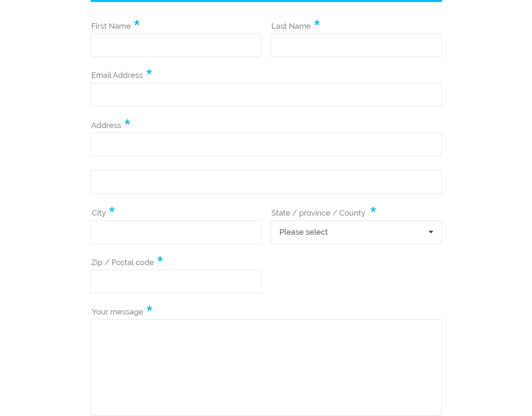Click the Zip / Postal code label
Viewport: 532px width, 416px height.
point(123,262)
